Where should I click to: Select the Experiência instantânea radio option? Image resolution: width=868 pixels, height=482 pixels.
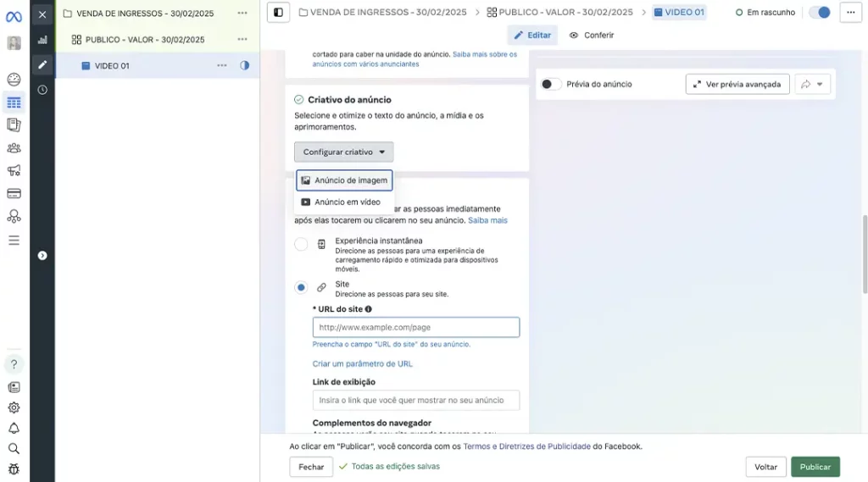click(301, 245)
